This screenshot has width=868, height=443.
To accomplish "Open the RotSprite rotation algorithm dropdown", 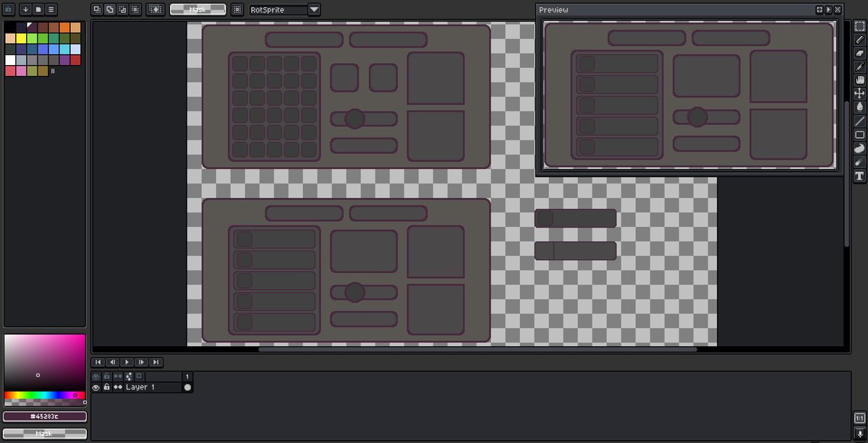I will click(312, 9).
